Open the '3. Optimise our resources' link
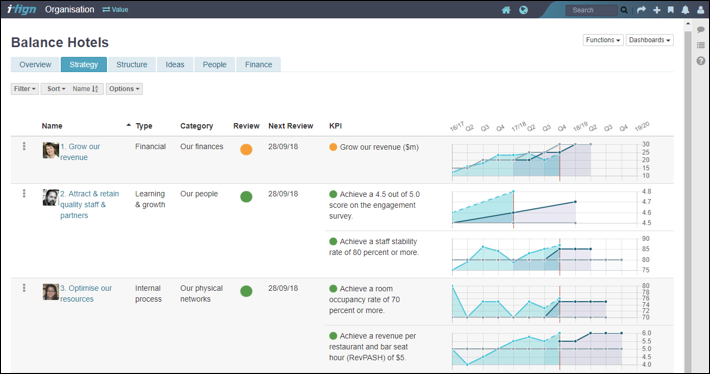The image size is (710, 374). click(86, 293)
